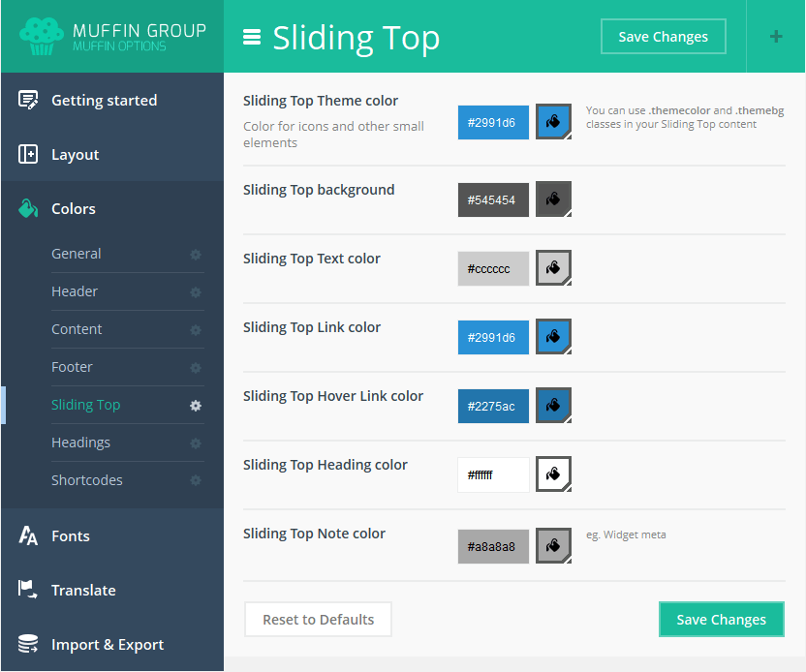Open paint bucket picker for Sliding Top Theme color
The image size is (806, 672).
pos(553,122)
